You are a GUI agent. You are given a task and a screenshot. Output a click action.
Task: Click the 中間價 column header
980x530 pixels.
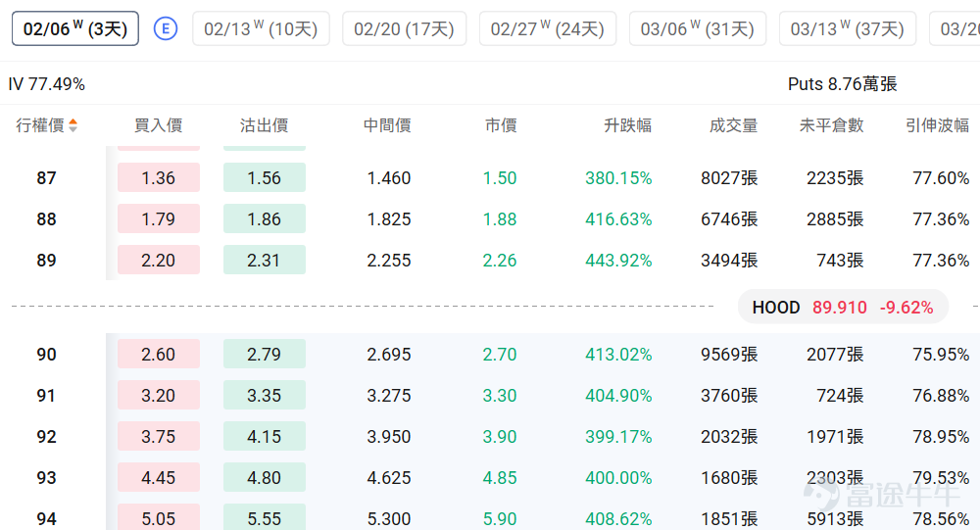tap(387, 125)
